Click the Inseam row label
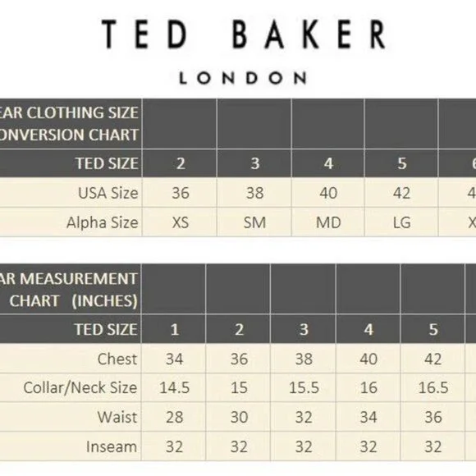Image resolution: width=476 pixels, height=476 pixels. click(x=112, y=446)
